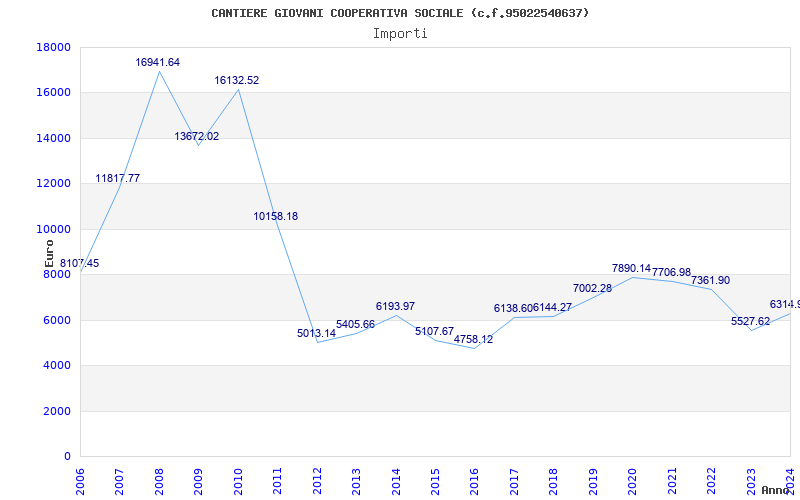This screenshot has width=800, height=500.
Task: Click the 2007 year axis label
Action: [x=119, y=481]
